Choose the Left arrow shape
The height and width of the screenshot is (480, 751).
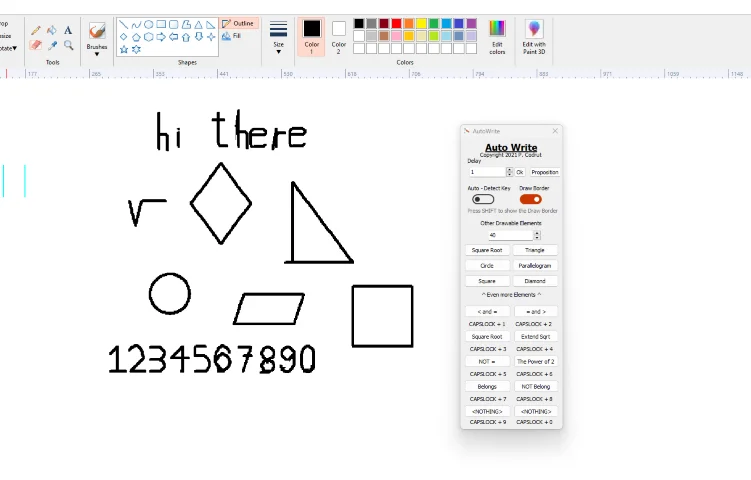173,37
